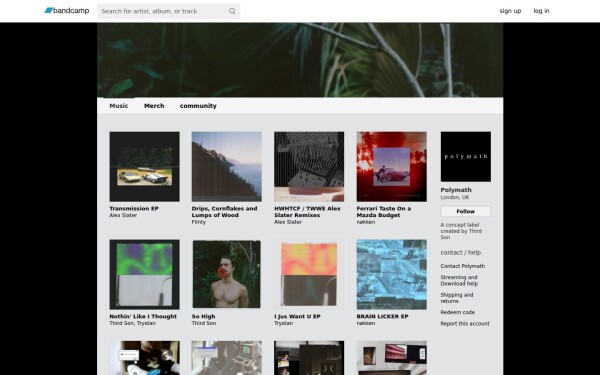The height and width of the screenshot is (375, 600).
Task: Click the Polymath label logo image
Action: [466, 157]
